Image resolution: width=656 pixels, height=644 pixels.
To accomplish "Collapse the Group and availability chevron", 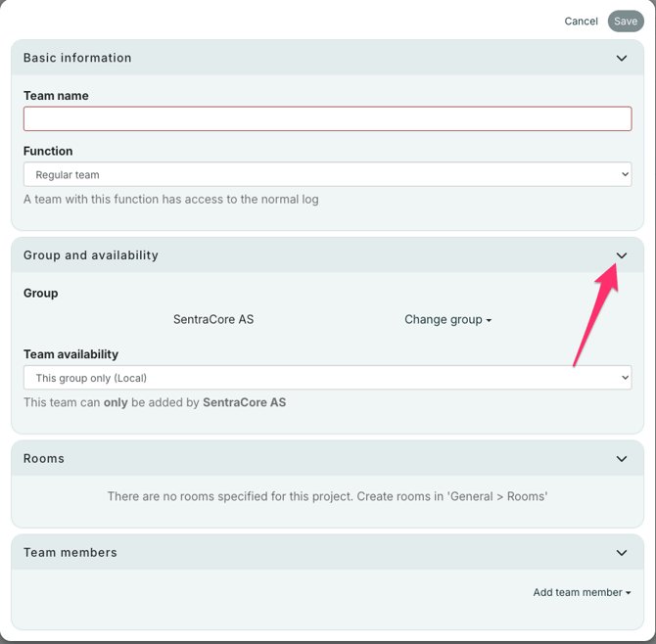I will (x=622, y=255).
